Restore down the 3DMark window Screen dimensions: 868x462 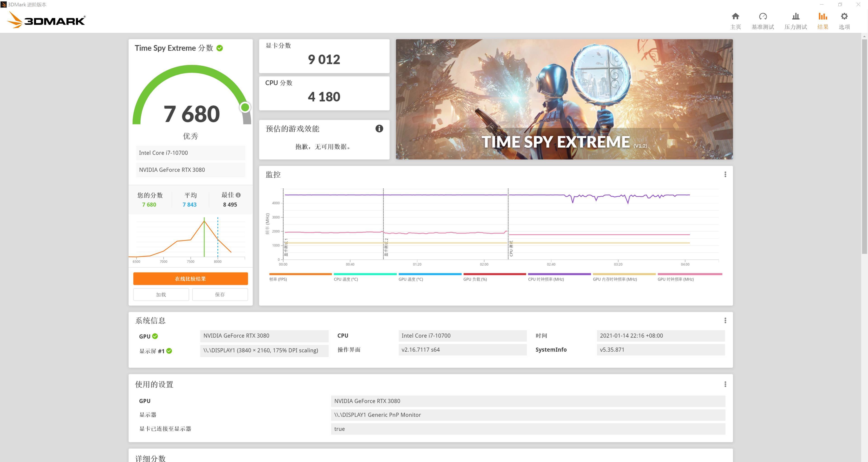(840, 4)
